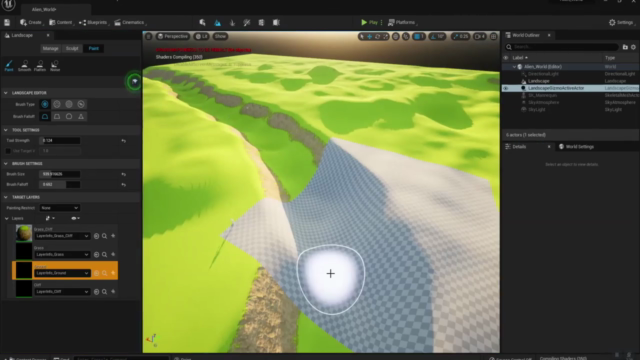Open the Painting Restriction dropdown
The image size is (640, 360).
point(60,208)
